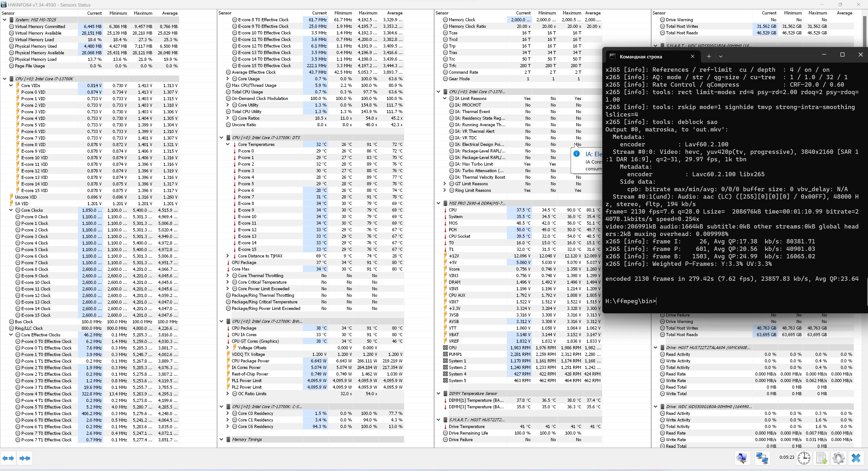868x471 pixels.
Task: Click the collapse columns arrows button
Action: tap(25, 458)
